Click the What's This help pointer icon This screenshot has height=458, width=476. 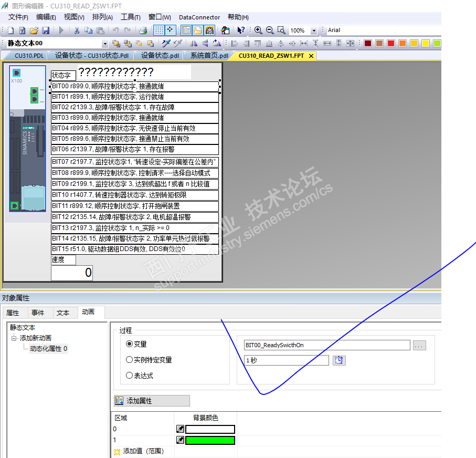[x=241, y=30]
